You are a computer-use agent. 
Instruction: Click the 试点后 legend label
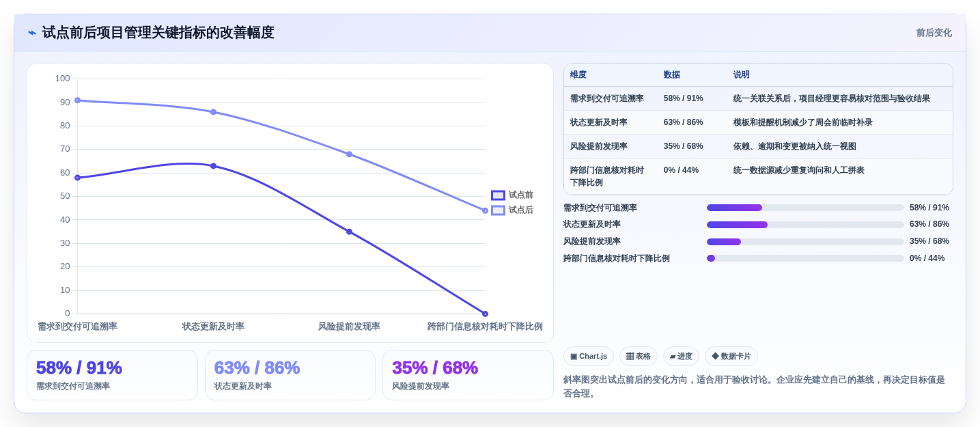[x=521, y=210]
